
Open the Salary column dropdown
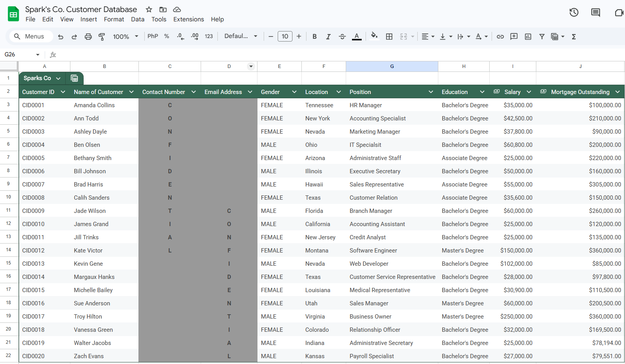click(x=529, y=92)
